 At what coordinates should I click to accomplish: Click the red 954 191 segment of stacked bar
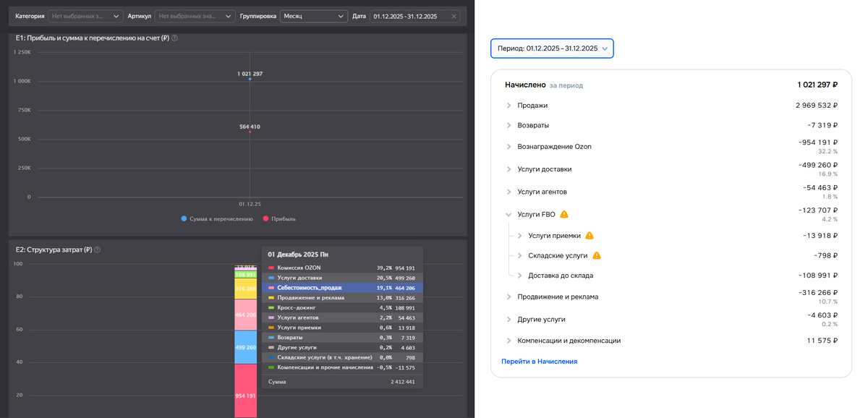[x=246, y=391]
